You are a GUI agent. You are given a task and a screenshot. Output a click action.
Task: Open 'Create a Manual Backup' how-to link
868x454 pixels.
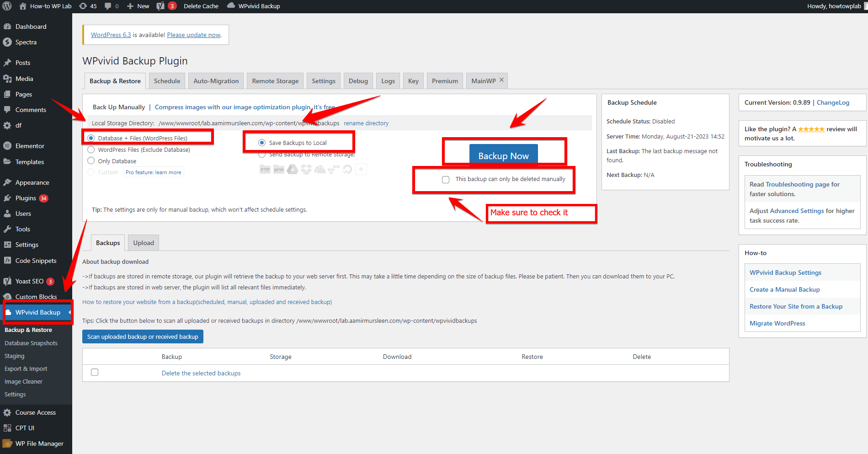[784, 289]
